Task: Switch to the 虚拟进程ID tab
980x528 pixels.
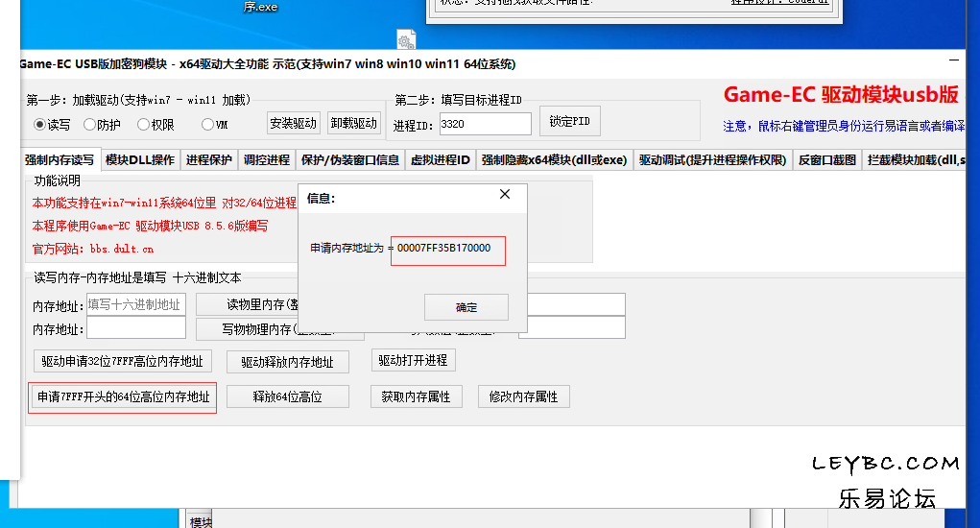Action: click(x=440, y=160)
